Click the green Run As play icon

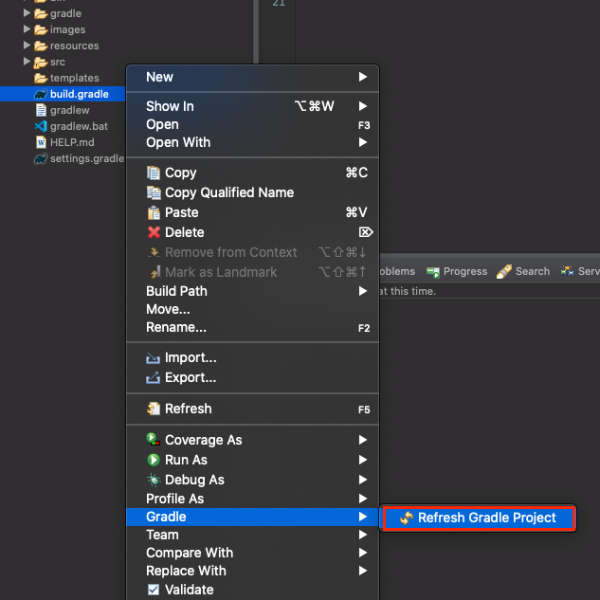click(153, 460)
